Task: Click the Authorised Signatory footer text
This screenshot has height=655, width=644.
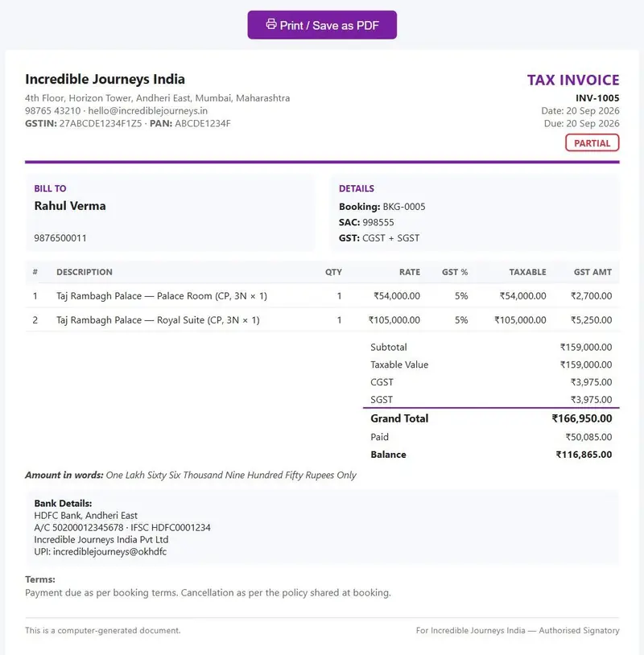Action: click(518, 630)
